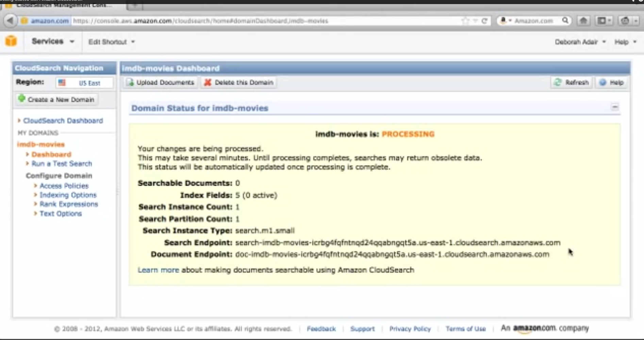The image size is (644, 340).
Task: Click the green plus Create Domain icon
Action: (x=22, y=99)
